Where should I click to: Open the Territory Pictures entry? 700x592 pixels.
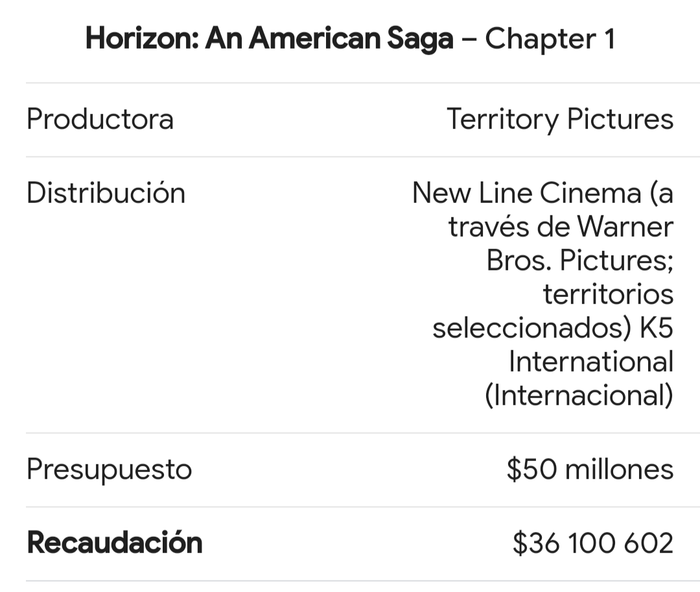coord(560,120)
